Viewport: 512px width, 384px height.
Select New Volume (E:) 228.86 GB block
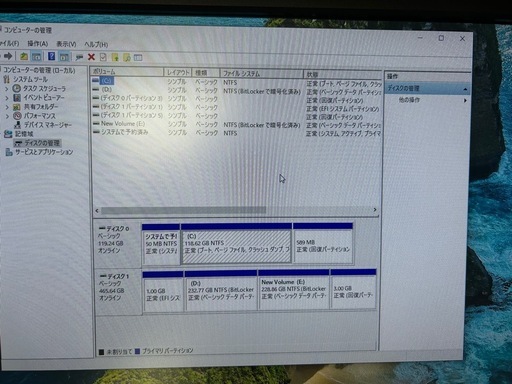(x=294, y=291)
